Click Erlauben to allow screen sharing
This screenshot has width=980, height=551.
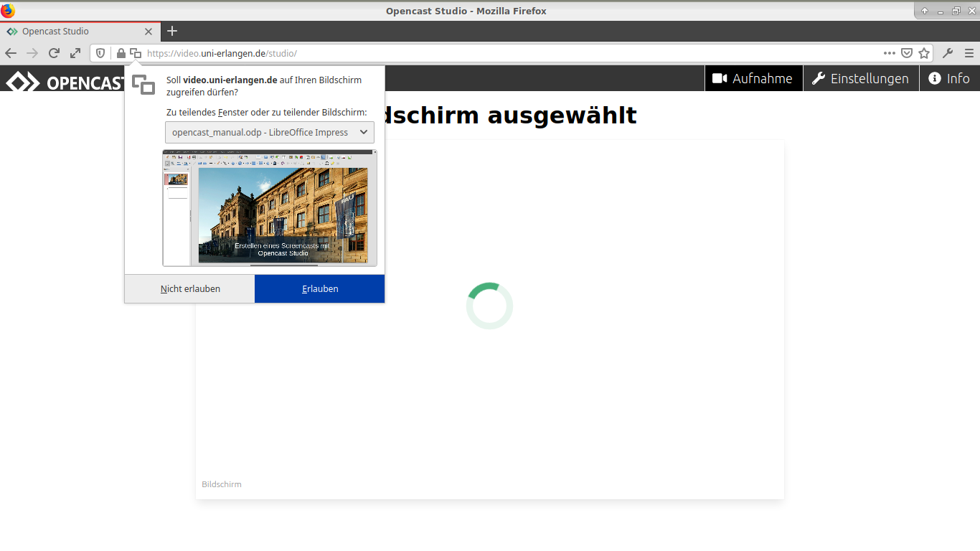pyautogui.click(x=319, y=289)
